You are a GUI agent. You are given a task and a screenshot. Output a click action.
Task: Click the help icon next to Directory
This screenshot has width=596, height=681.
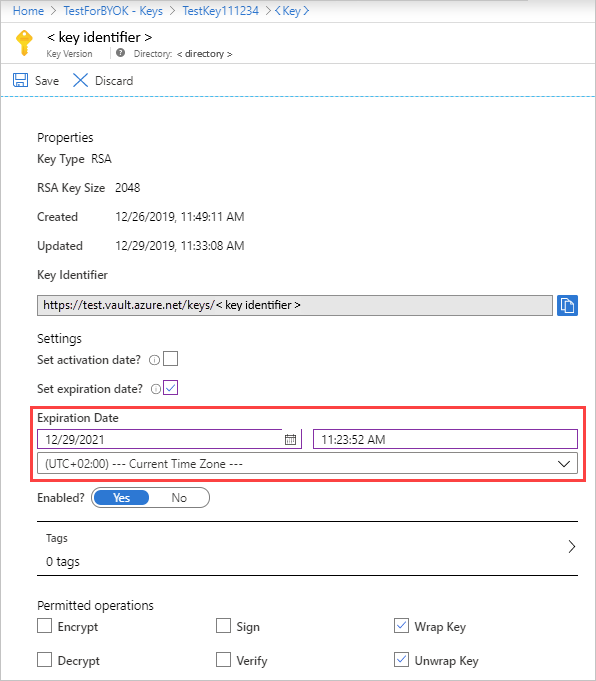120,53
